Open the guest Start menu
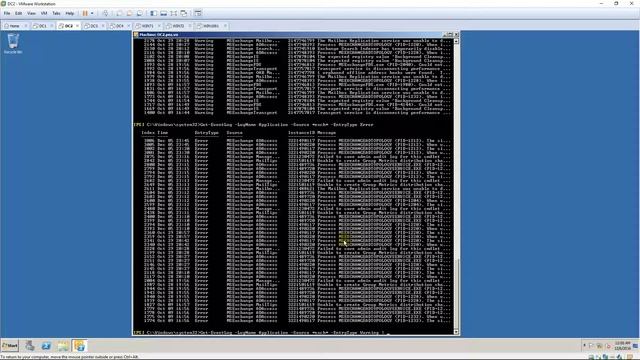640x360 pixels. (x=10, y=346)
